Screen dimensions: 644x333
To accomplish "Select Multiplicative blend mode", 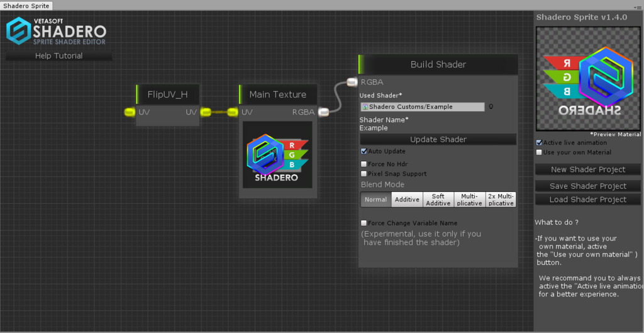I will pos(469,200).
